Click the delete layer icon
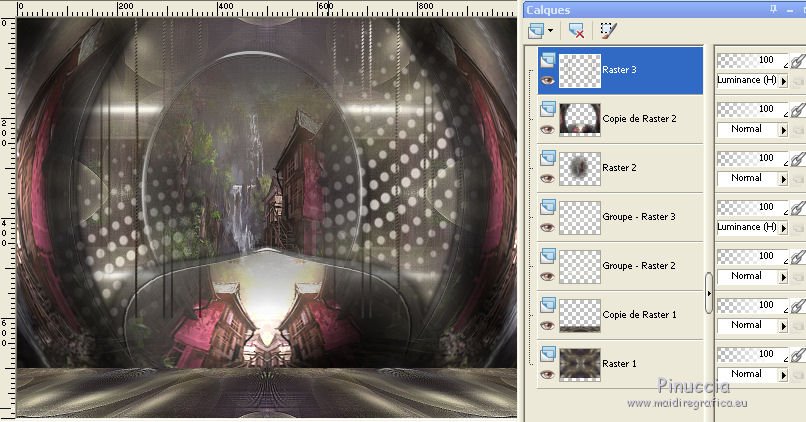This screenshot has height=422, width=806. 576,31
